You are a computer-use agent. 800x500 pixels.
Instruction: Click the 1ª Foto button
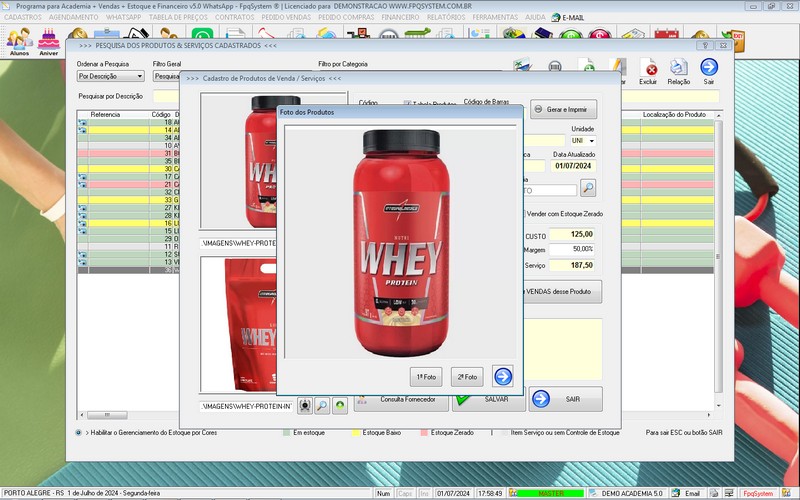[426, 377]
